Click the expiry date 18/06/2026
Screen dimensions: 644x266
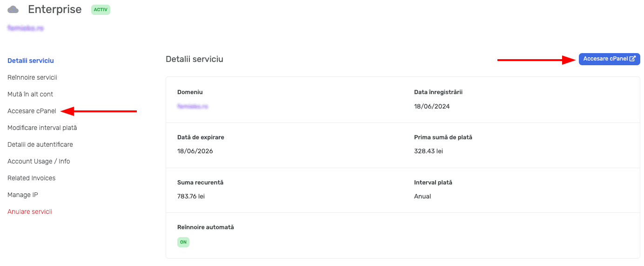[195, 151]
